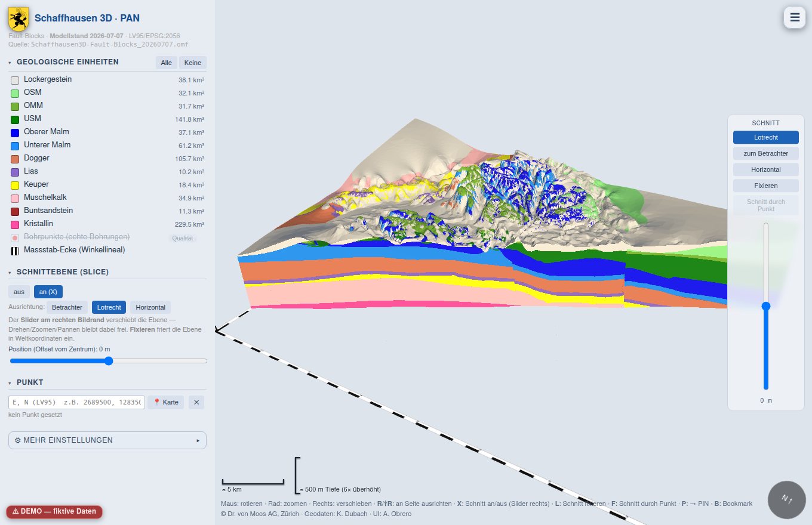Collapse the Punkt section
Screen dimensions: 812x525
click(x=26, y=382)
